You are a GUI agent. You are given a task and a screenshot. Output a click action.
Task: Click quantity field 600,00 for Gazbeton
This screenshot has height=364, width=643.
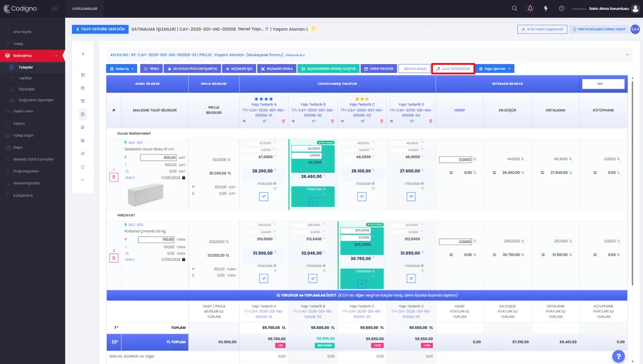pos(158,157)
